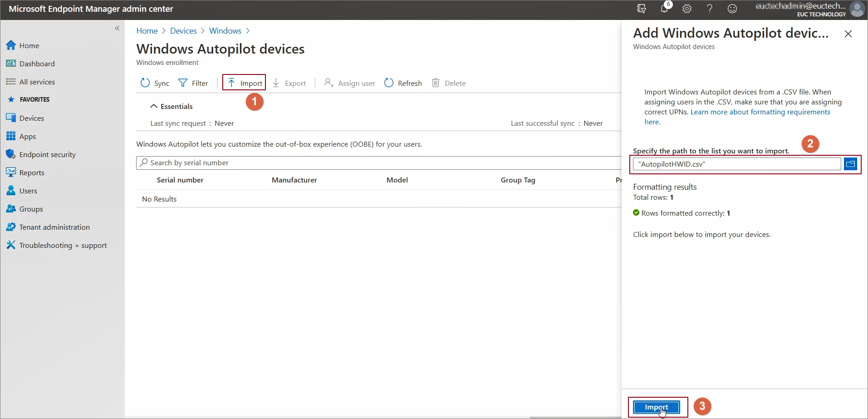Image resolution: width=868 pixels, height=419 pixels.
Task: Click the CSV file path field
Action: 737,164
